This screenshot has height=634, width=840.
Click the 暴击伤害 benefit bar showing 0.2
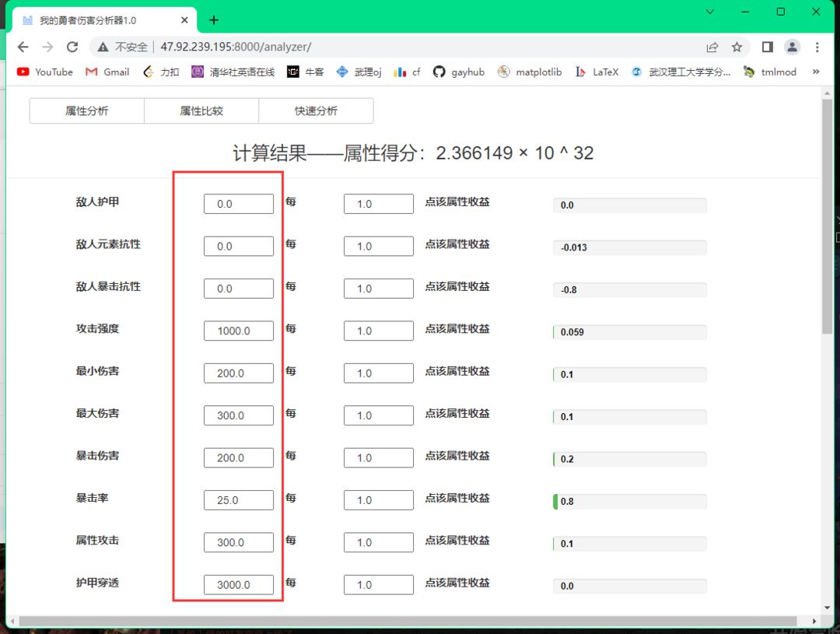tap(629, 459)
